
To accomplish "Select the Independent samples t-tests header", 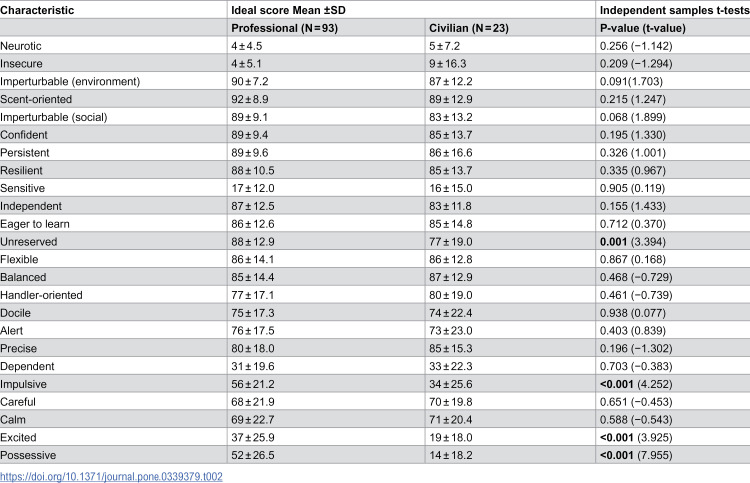I will 674,10.
